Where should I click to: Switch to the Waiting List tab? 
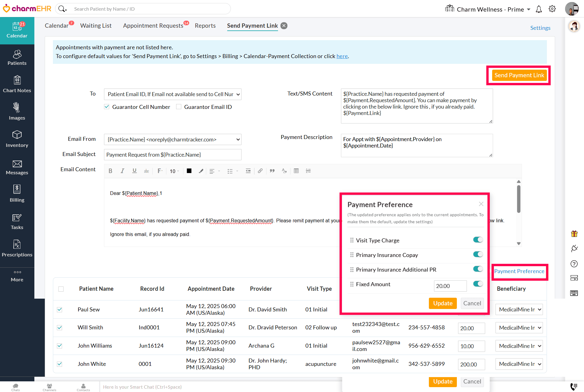96,26
